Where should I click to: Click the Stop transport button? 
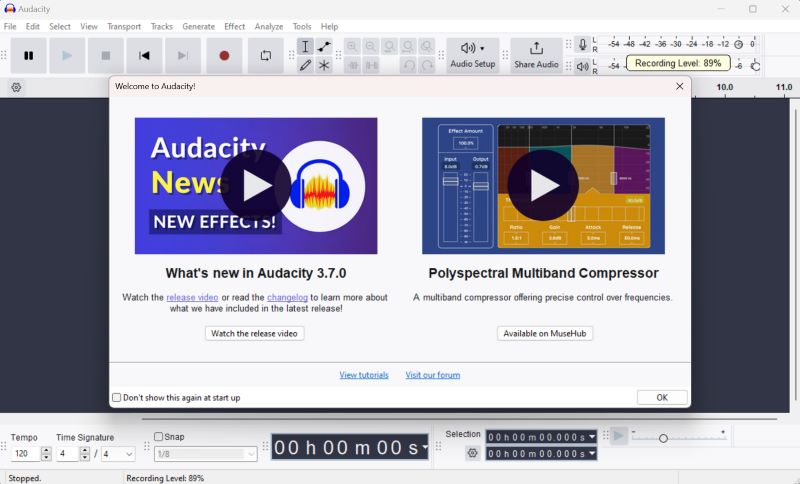click(106, 56)
